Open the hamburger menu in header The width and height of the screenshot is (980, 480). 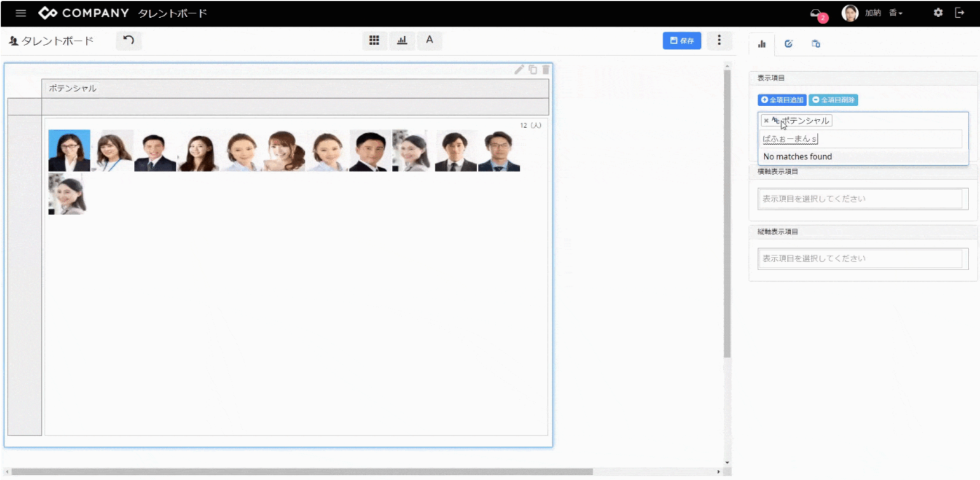21,13
